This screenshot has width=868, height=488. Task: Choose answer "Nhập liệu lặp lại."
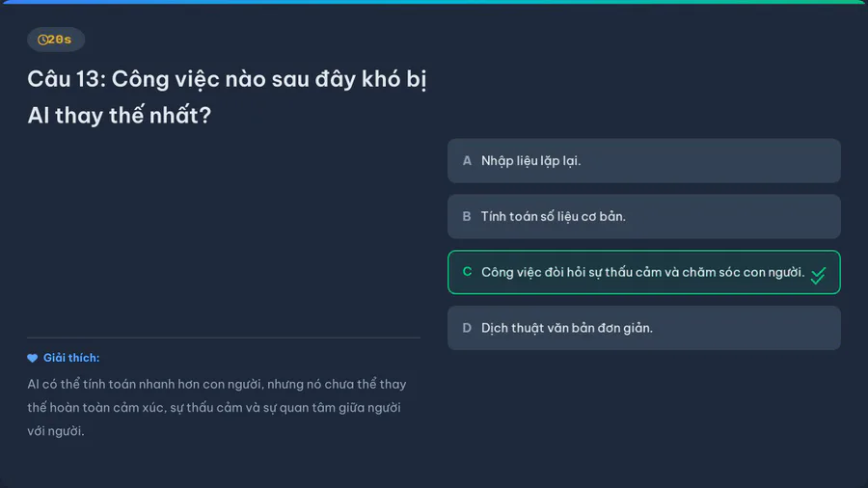coord(531,161)
